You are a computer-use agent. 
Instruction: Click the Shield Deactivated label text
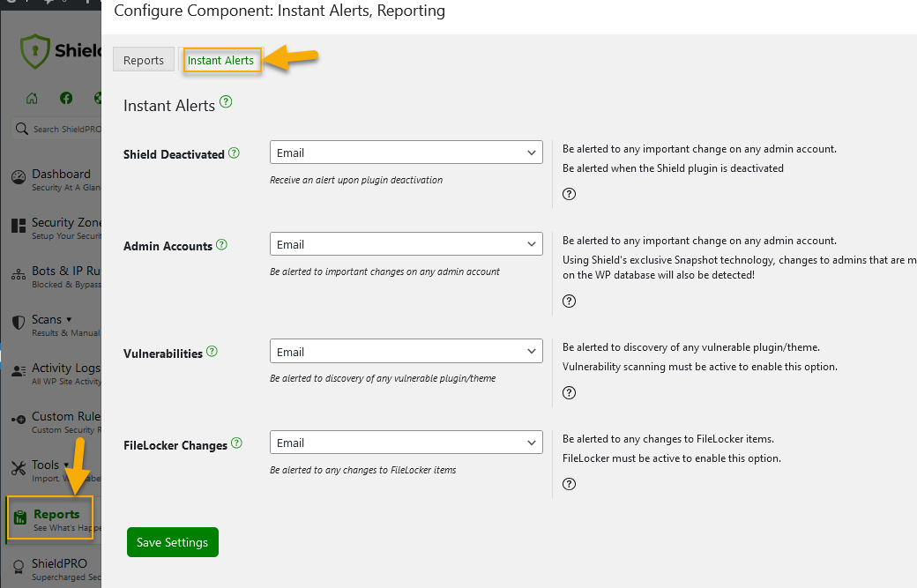click(174, 154)
